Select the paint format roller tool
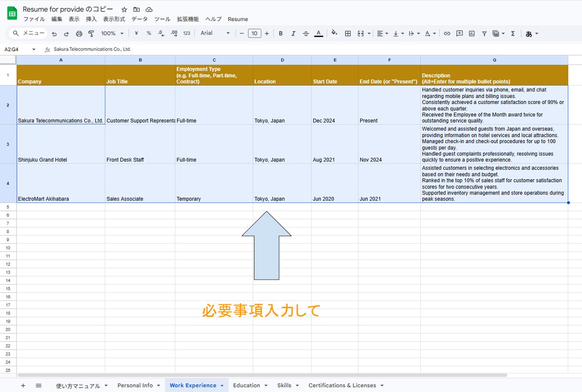The image size is (582, 392). (91, 33)
